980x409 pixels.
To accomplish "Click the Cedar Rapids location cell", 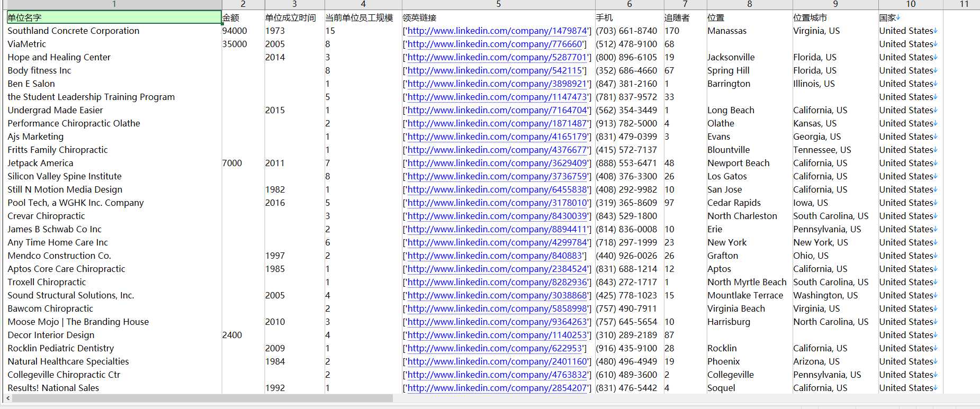I will point(750,203).
